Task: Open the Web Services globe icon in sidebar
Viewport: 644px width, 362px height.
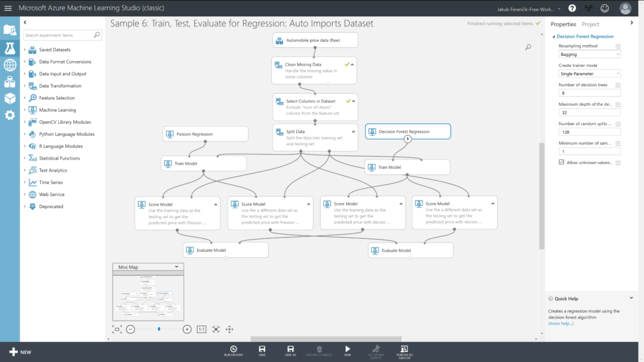Action: point(9,65)
